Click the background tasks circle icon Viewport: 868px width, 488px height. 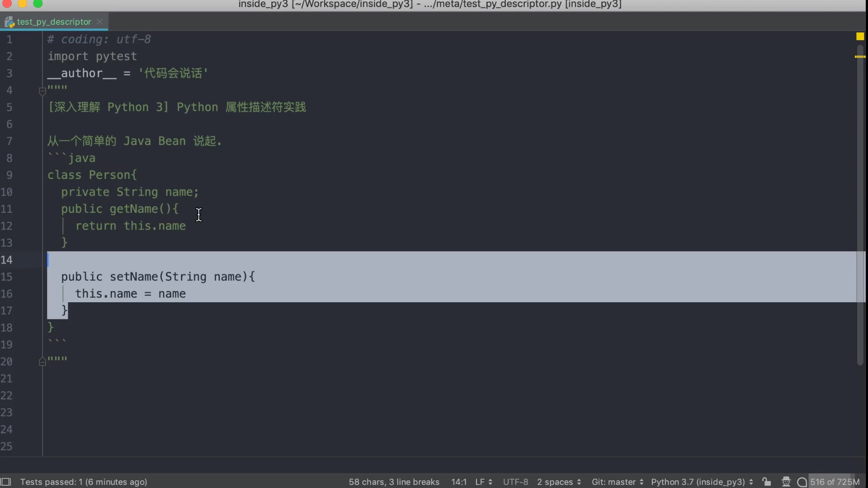click(802, 482)
